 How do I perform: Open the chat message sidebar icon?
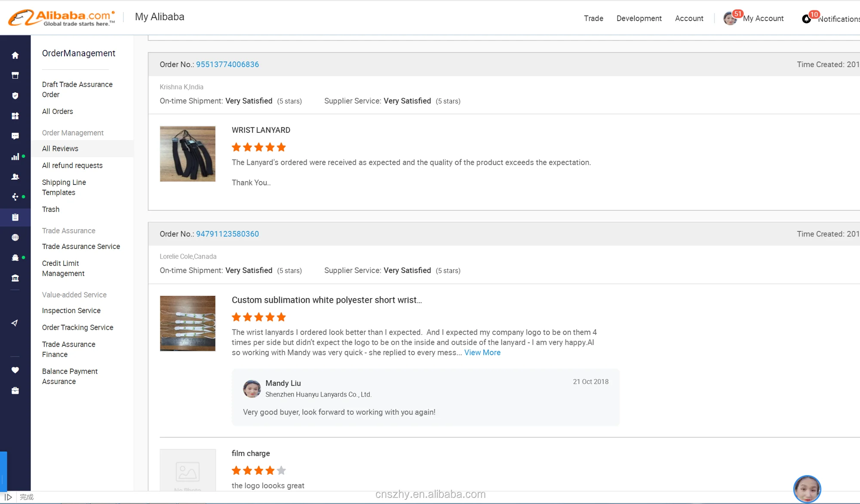(15, 136)
